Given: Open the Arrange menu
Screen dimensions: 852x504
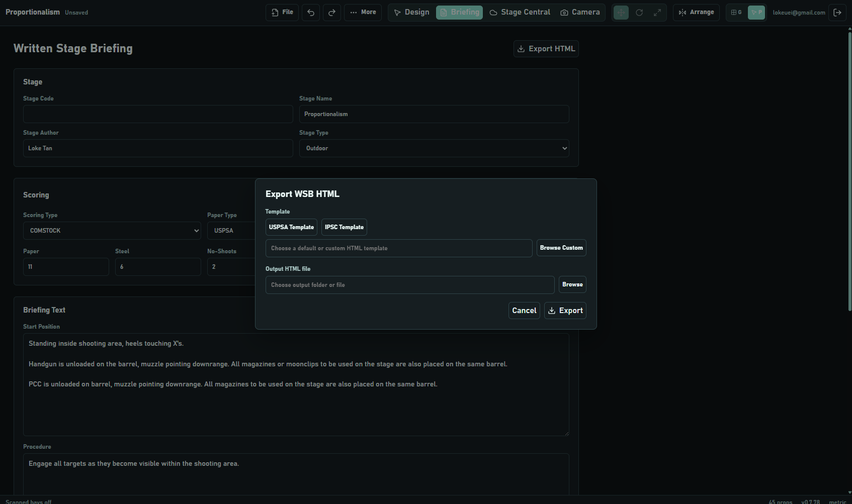Looking at the screenshot, I should (x=696, y=13).
